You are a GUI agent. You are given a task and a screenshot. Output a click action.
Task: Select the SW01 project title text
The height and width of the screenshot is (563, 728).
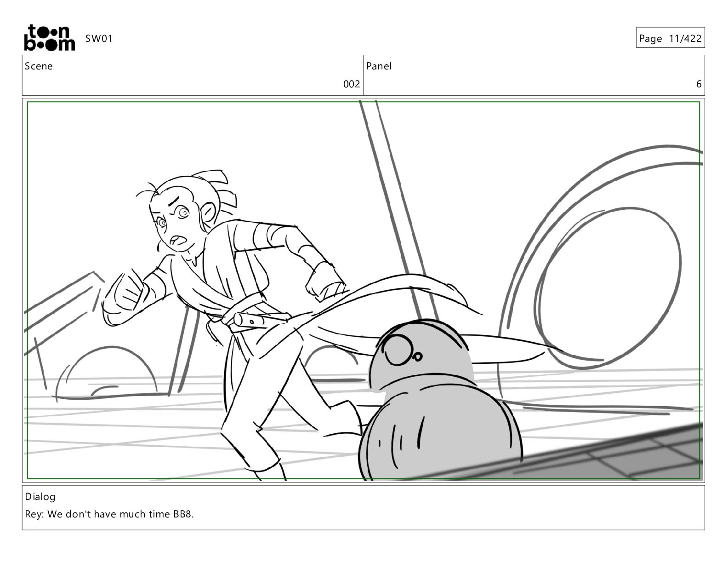pyautogui.click(x=99, y=39)
